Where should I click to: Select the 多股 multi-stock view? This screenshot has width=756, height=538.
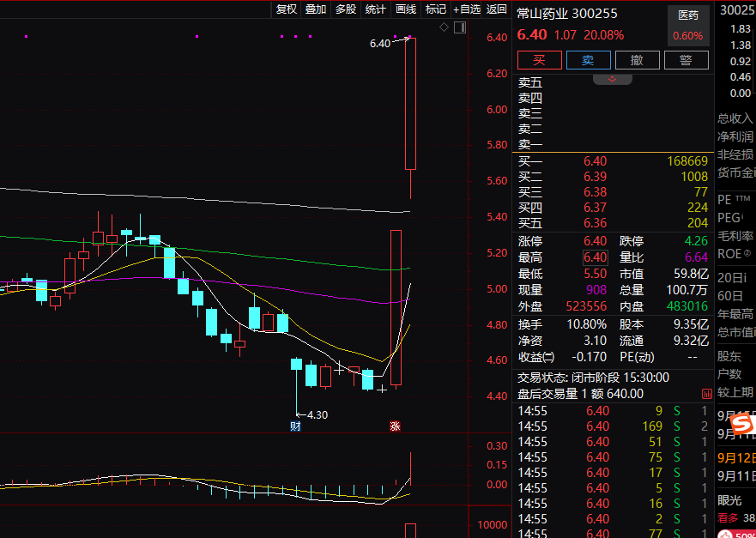(x=346, y=9)
